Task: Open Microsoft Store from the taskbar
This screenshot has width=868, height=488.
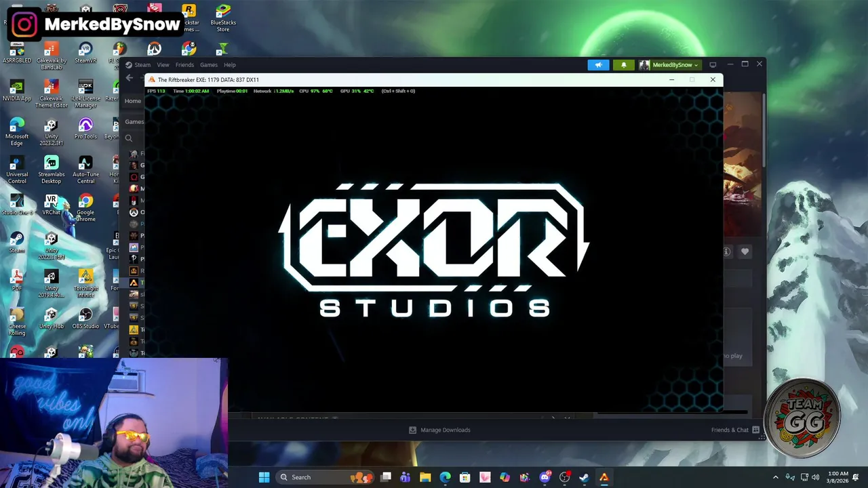Action: point(465,477)
